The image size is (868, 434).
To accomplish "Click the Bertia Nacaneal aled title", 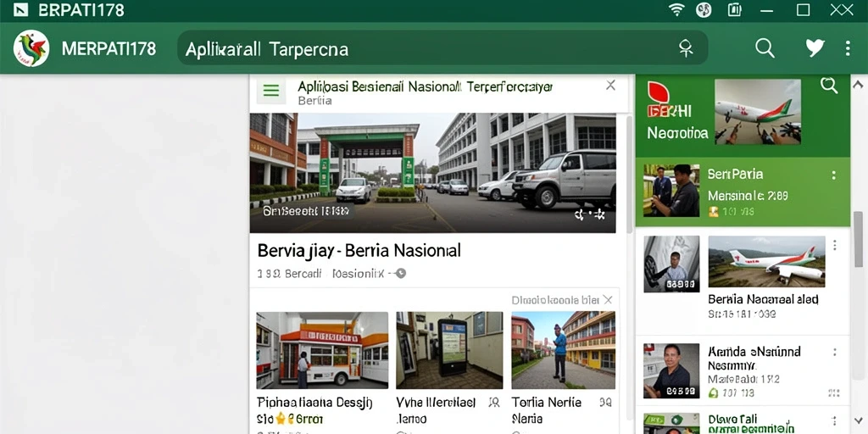I will [764, 299].
